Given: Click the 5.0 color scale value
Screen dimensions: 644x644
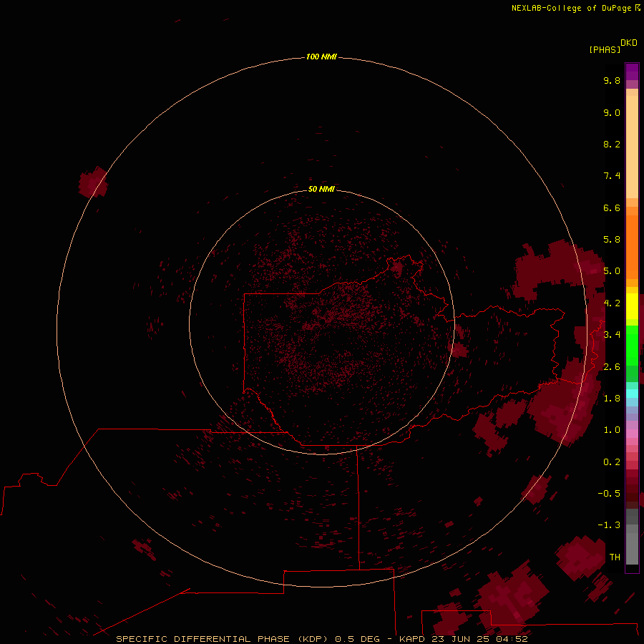Looking at the screenshot, I should [x=612, y=271].
